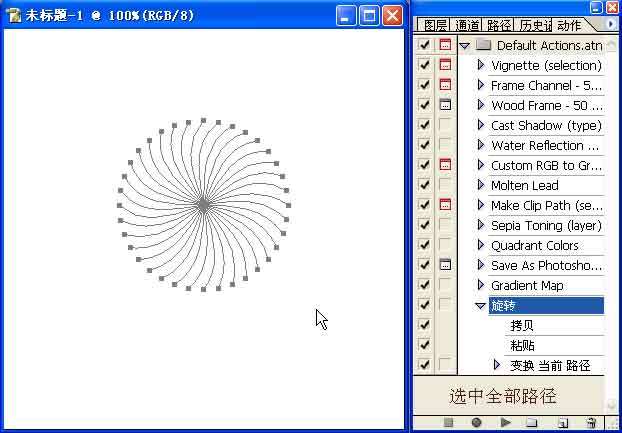Disable the Cast Shadow (type) checkbox
This screenshot has height=433, width=622.
424,125
